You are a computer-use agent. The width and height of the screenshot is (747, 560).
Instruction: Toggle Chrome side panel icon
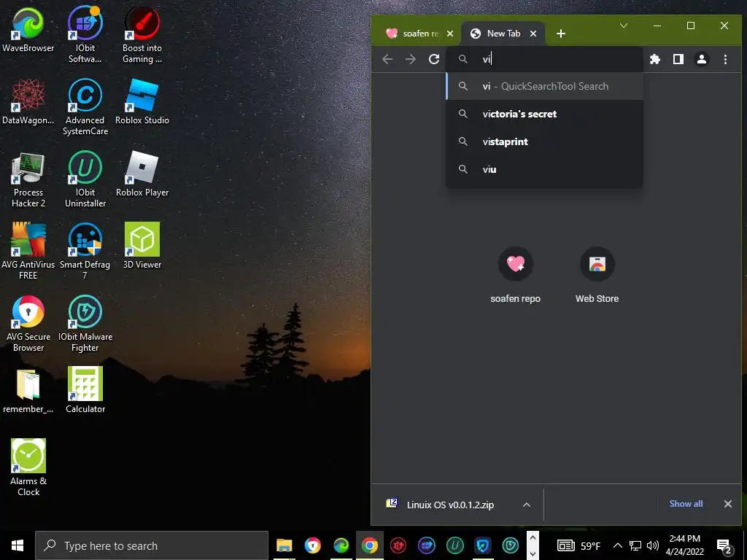(678, 59)
